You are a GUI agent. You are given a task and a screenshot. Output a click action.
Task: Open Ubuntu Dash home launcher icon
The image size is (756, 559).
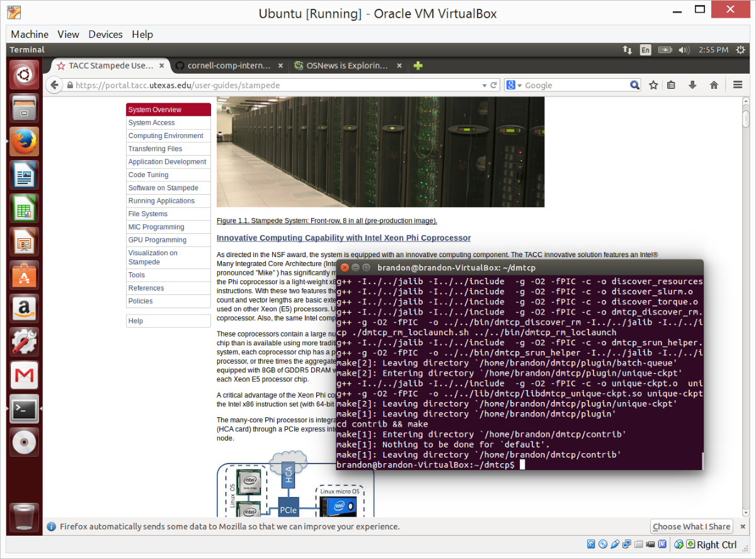pos(24,75)
